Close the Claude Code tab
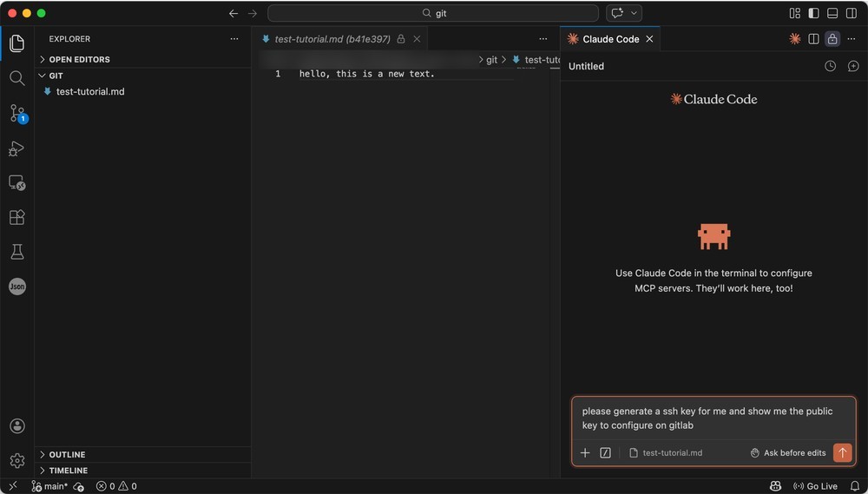Image resolution: width=868 pixels, height=494 pixels. (649, 39)
